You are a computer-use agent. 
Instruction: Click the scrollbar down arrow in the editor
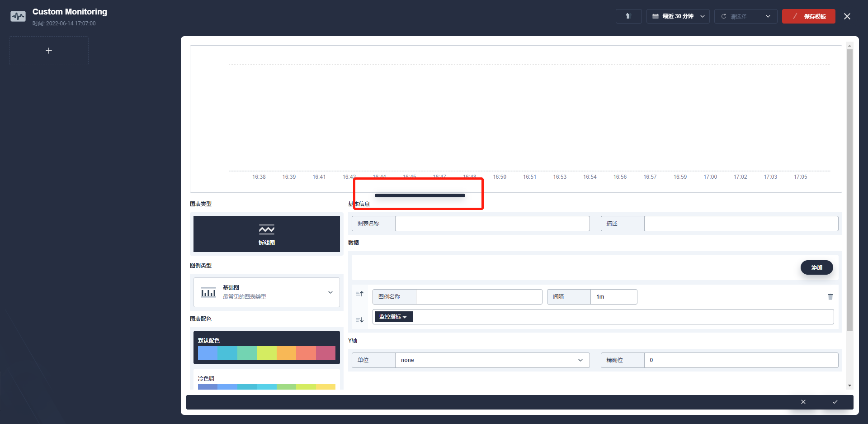pyautogui.click(x=850, y=386)
